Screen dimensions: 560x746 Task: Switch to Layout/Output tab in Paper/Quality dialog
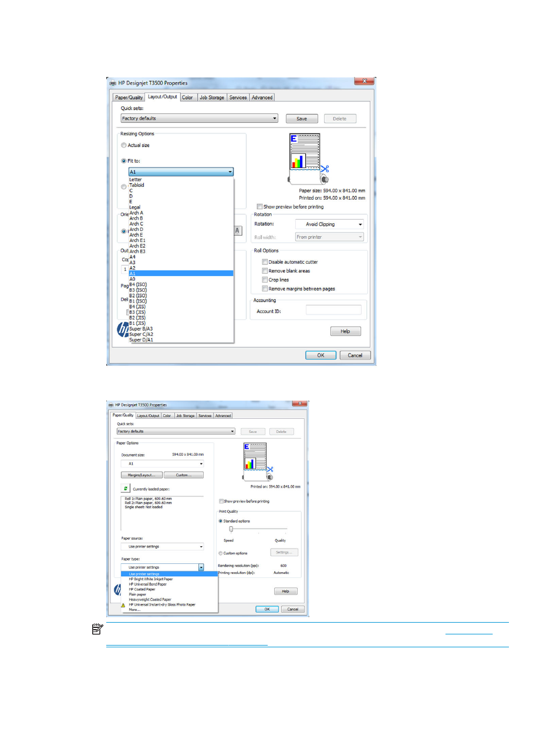click(149, 415)
